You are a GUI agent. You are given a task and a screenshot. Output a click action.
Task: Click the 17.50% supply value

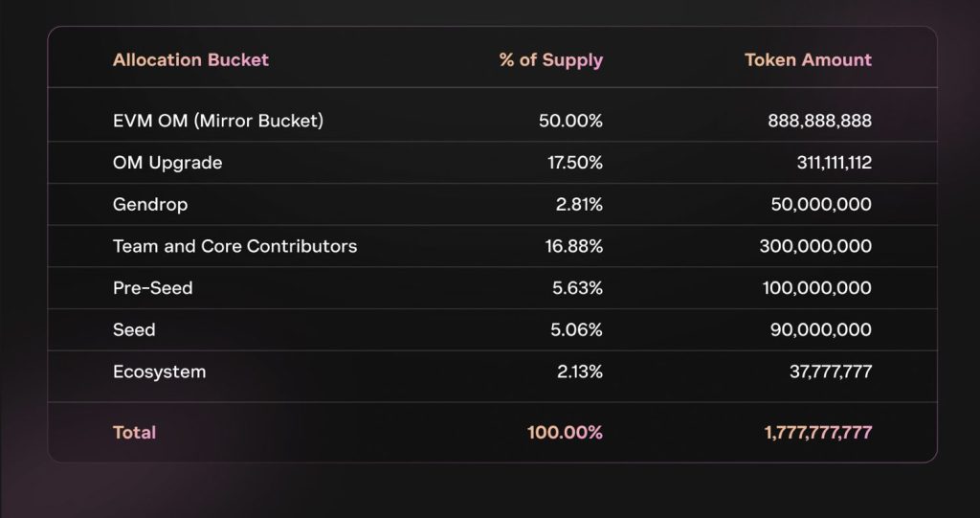click(574, 163)
